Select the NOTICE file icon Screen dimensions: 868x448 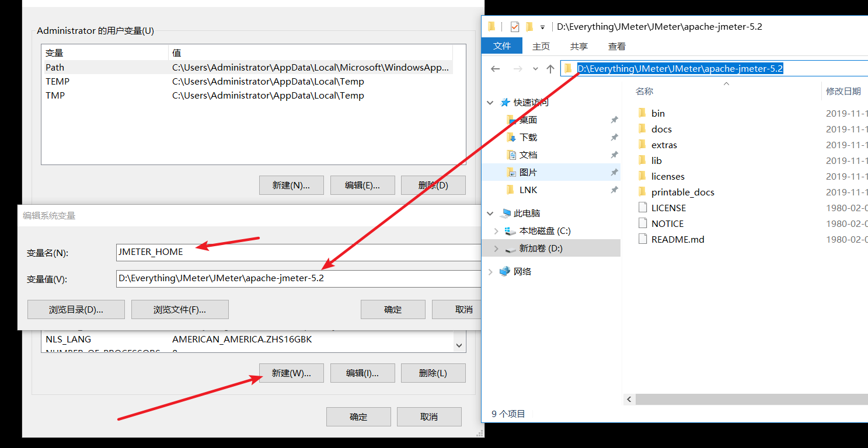click(643, 223)
